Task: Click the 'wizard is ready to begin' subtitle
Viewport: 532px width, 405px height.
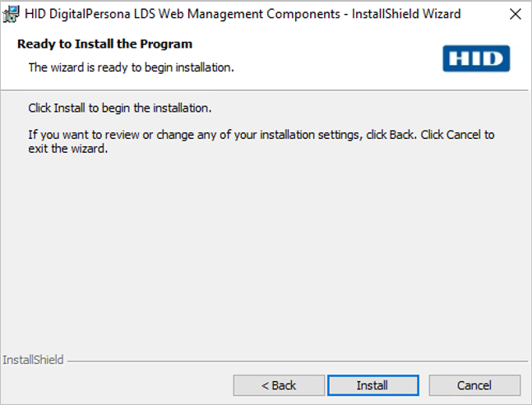Action: click(132, 67)
